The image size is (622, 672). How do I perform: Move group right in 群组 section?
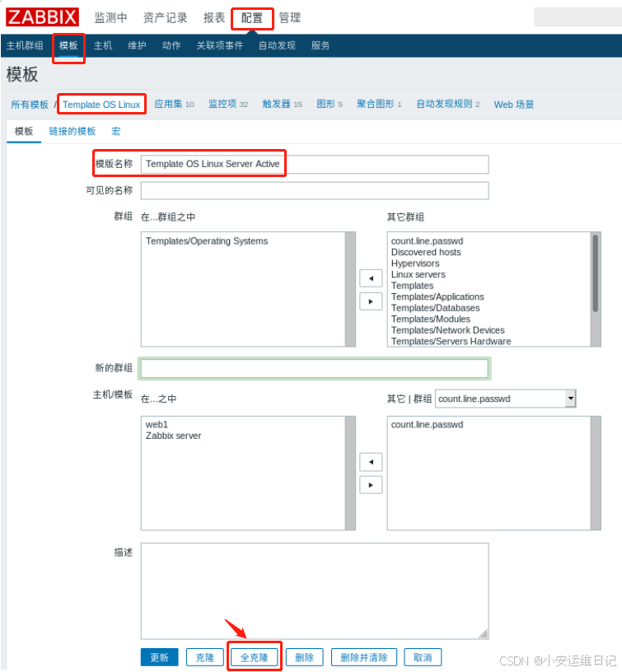coord(371,301)
